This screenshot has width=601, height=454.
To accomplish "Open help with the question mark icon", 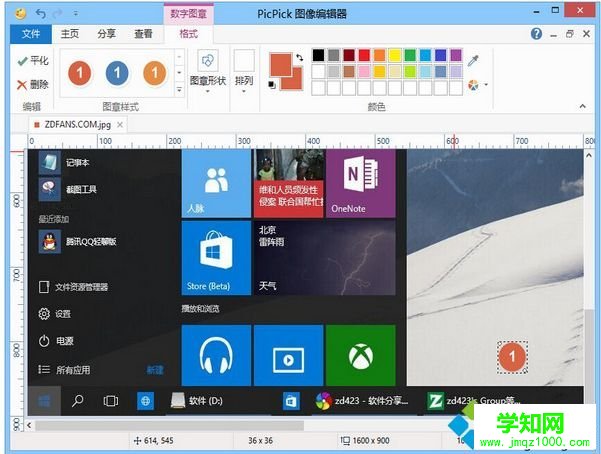I will pos(536,34).
